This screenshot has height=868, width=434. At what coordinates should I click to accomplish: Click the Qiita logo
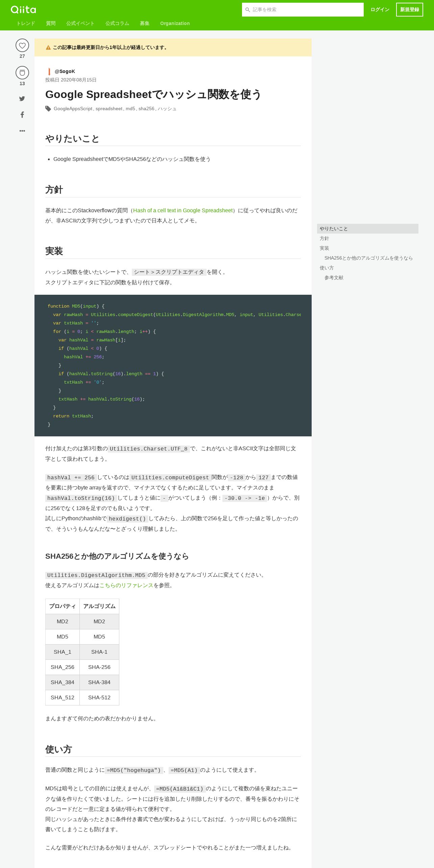pyautogui.click(x=23, y=9)
